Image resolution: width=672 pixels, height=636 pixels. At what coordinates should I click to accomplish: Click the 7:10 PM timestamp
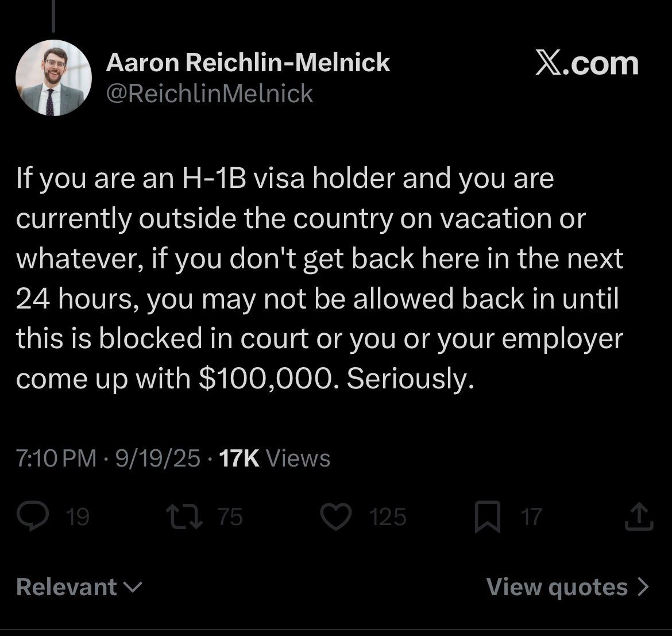pos(56,458)
